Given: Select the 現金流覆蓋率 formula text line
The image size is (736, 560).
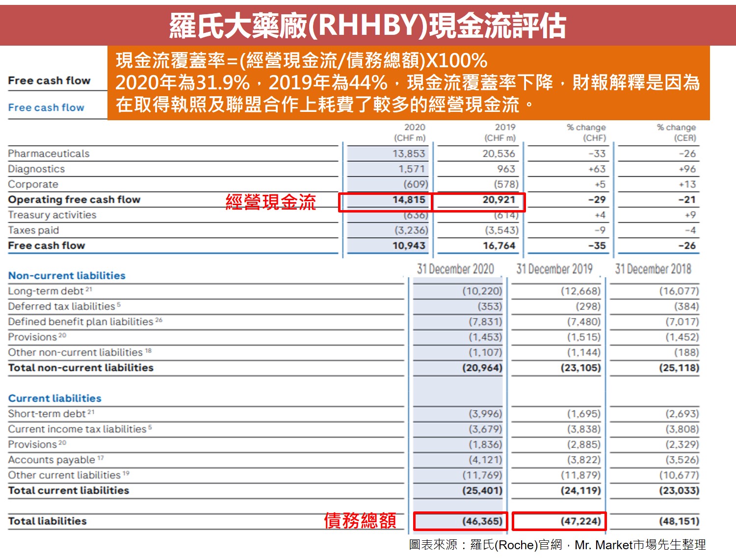Looking at the screenshot, I should (x=301, y=60).
